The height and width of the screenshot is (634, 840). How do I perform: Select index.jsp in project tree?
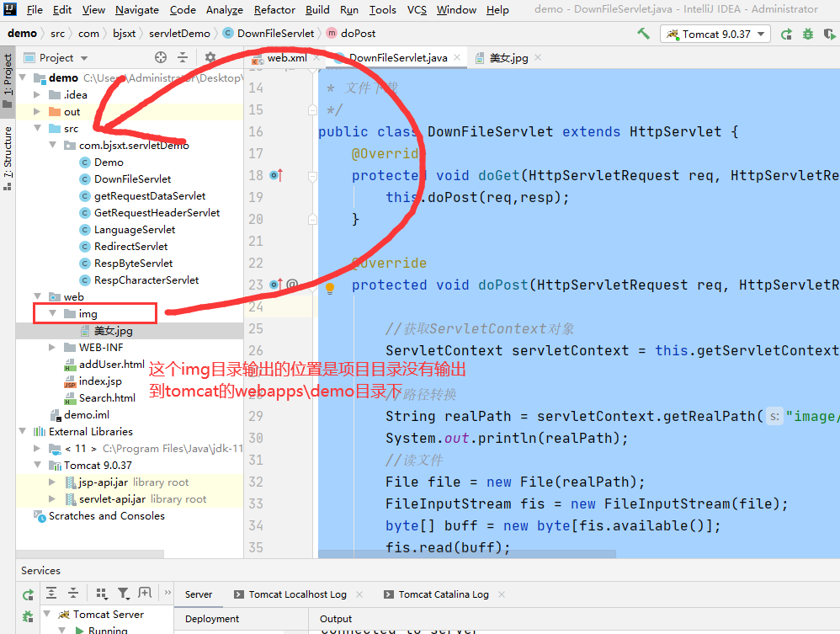(x=100, y=381)
